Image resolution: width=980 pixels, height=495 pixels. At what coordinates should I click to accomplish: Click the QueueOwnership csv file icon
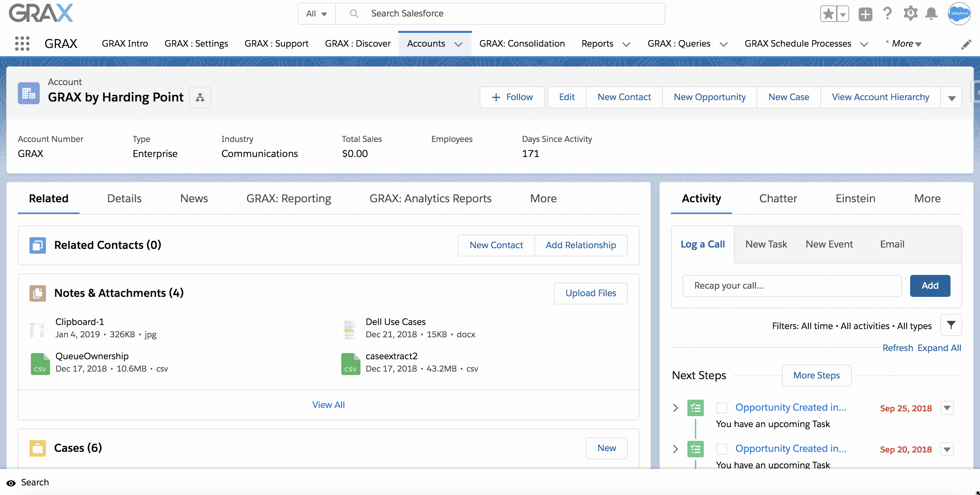tap(40, 364)
